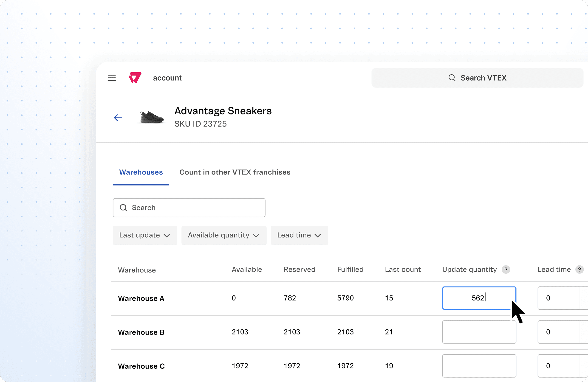This screenshot has height=382, width=588.
Task: Click Warehouse B update quantity field
Action: coord(479,332)
